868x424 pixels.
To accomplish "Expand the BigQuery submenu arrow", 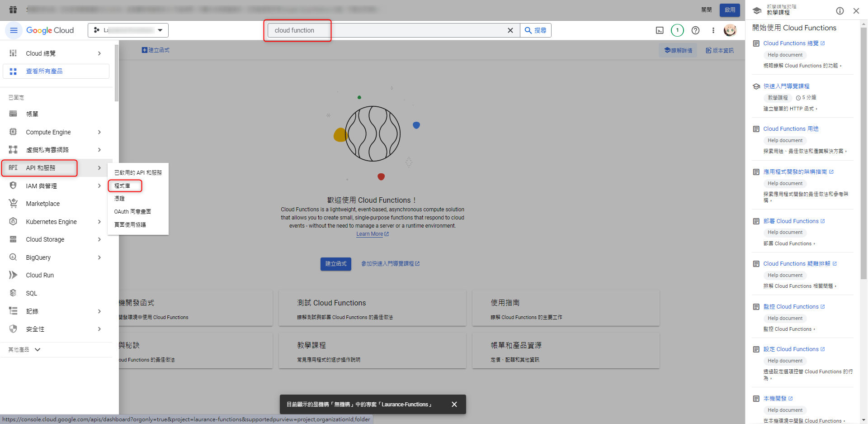I will coord(99,257).
